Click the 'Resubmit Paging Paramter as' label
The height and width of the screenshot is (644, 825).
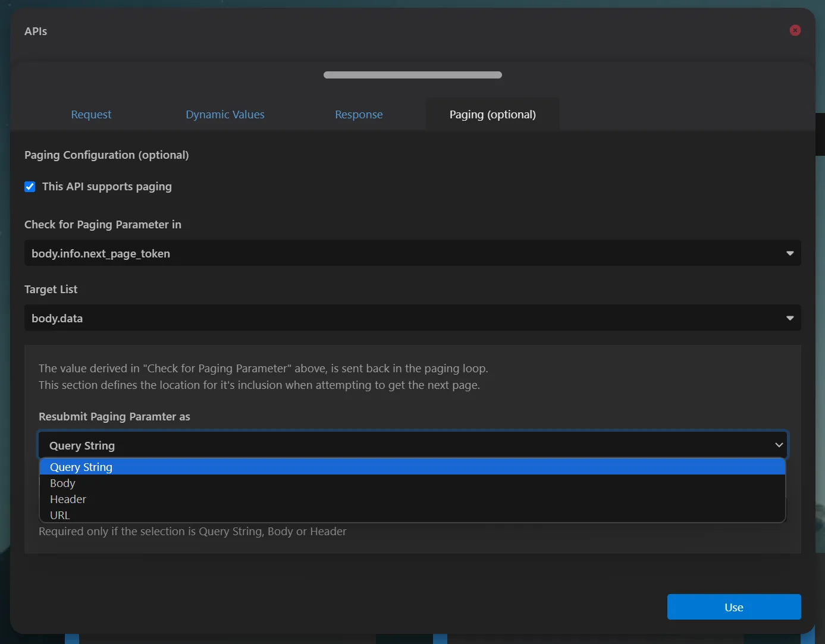click(x=114, y=417)
